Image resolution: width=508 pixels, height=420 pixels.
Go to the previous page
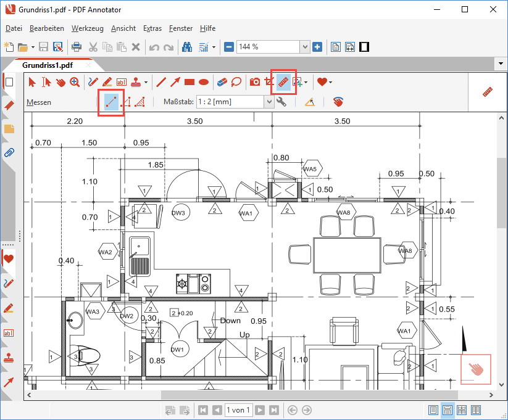tap(217, 410)
